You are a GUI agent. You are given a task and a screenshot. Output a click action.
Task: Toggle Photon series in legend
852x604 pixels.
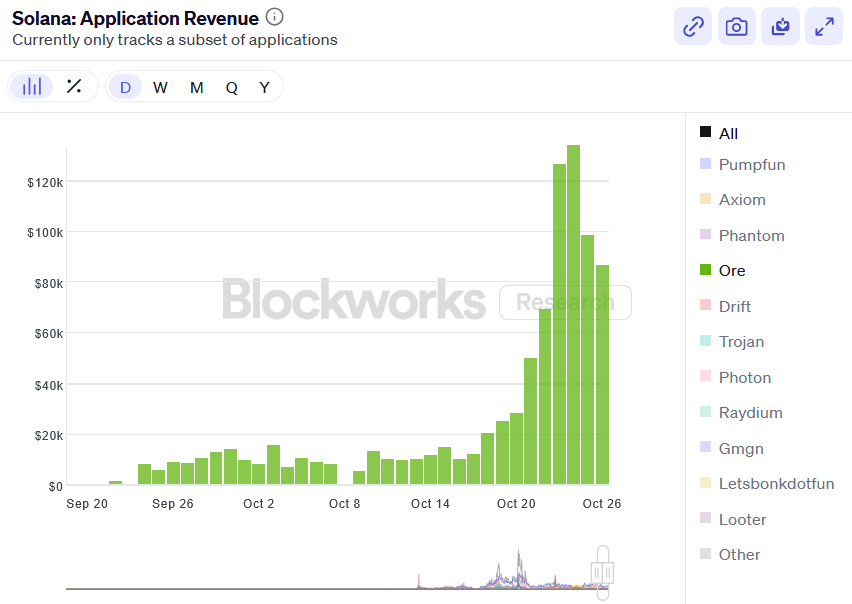(736, 378)
